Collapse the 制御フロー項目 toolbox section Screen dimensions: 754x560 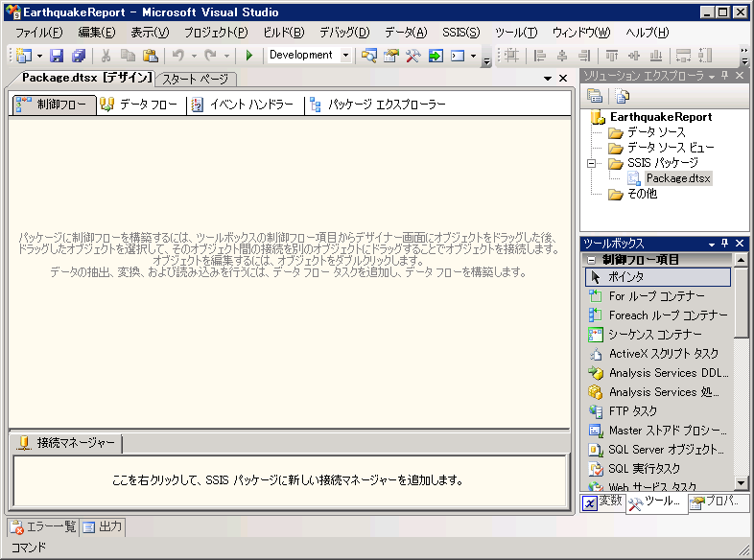pyautogui.click(x=592, y=260)
